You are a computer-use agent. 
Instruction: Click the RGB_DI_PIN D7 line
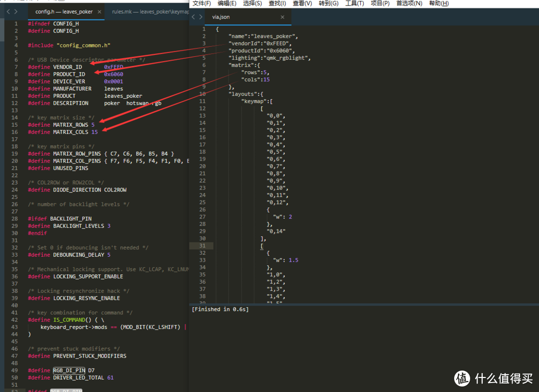(61, 370)
